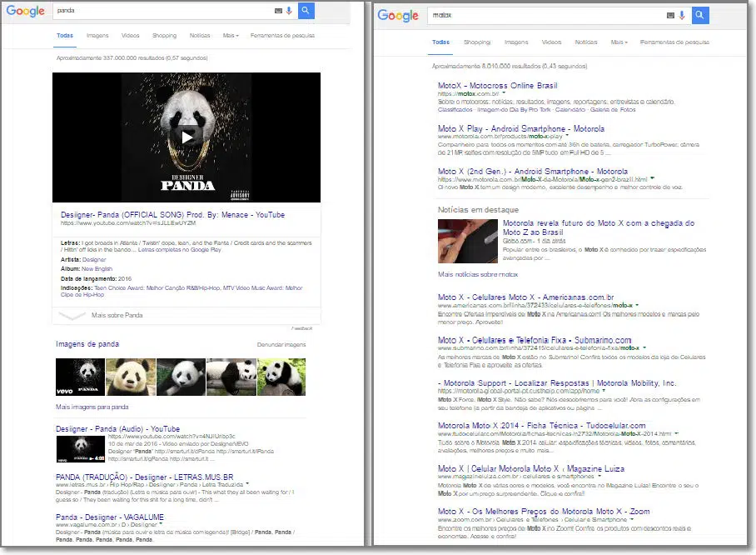Click the Panda (Audio) video thumbnail

pos(81,449)
